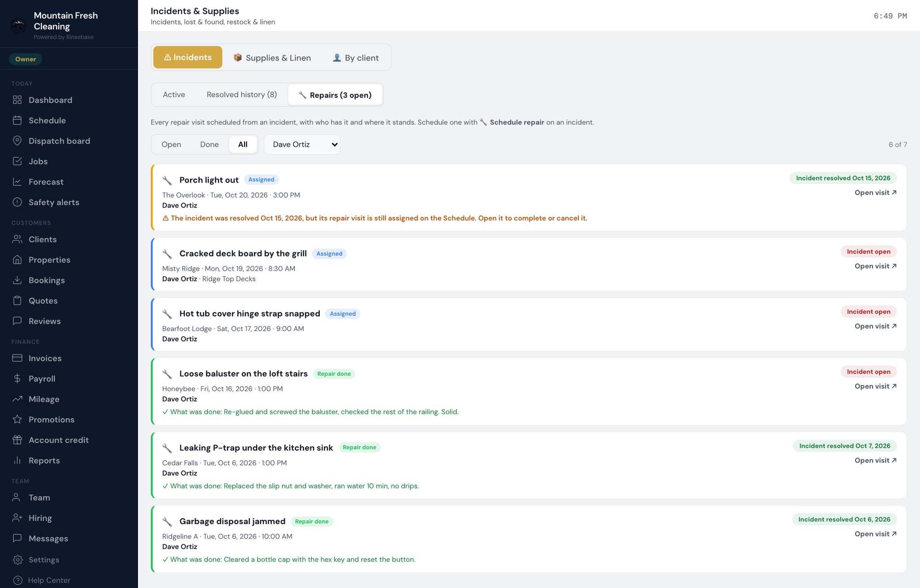Click the Mountain Fresh Cleaning logo
The image size is (920, 588).
pyautogui.click(x=18, y=26)
